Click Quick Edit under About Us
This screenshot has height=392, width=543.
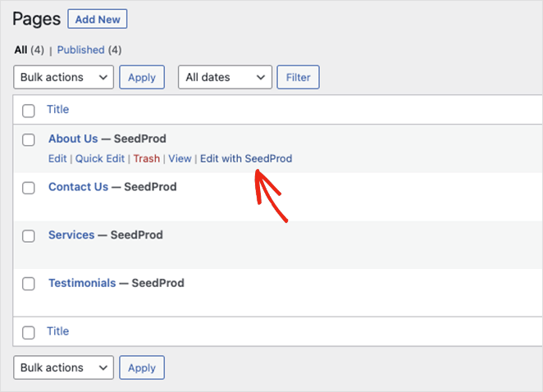pyautogui.click(x=100, y=158)
